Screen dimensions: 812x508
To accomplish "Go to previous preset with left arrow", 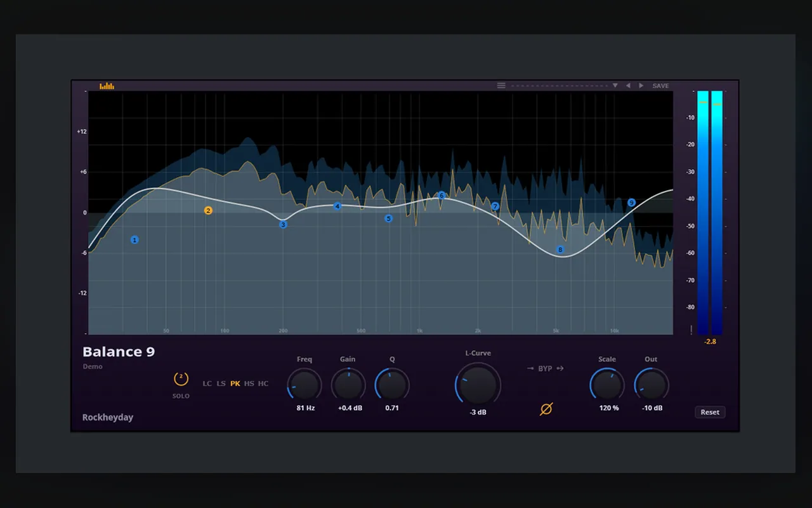I will click(x=628, y=86).
